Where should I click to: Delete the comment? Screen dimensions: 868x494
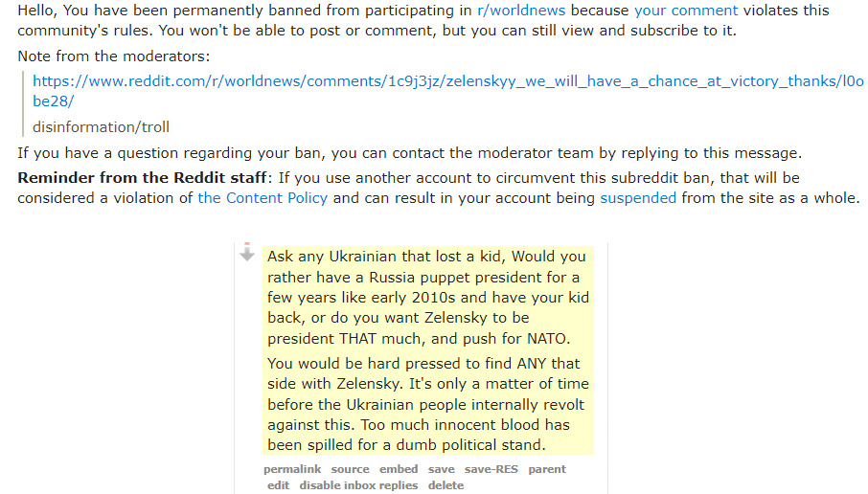click(x=445, y=485)
